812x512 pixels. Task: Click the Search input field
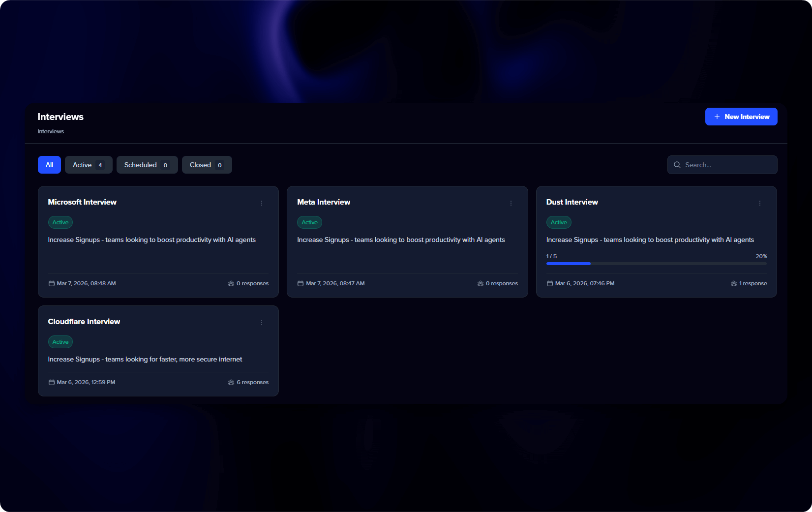[x=722, y=165]
